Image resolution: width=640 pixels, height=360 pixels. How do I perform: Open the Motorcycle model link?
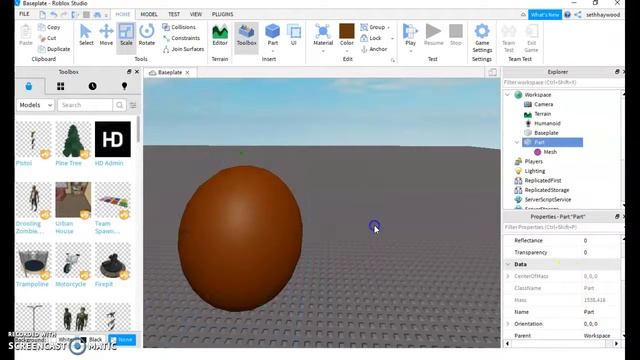[x=71, y=284]
